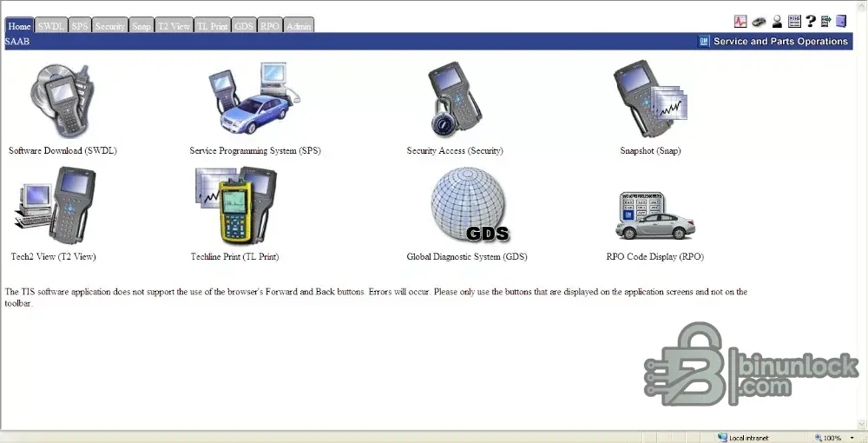Image resolution: width=868 pixels, height=443 pixels.
Task: Click the Techline Print (TL Print) label
Action: [234, 257]
